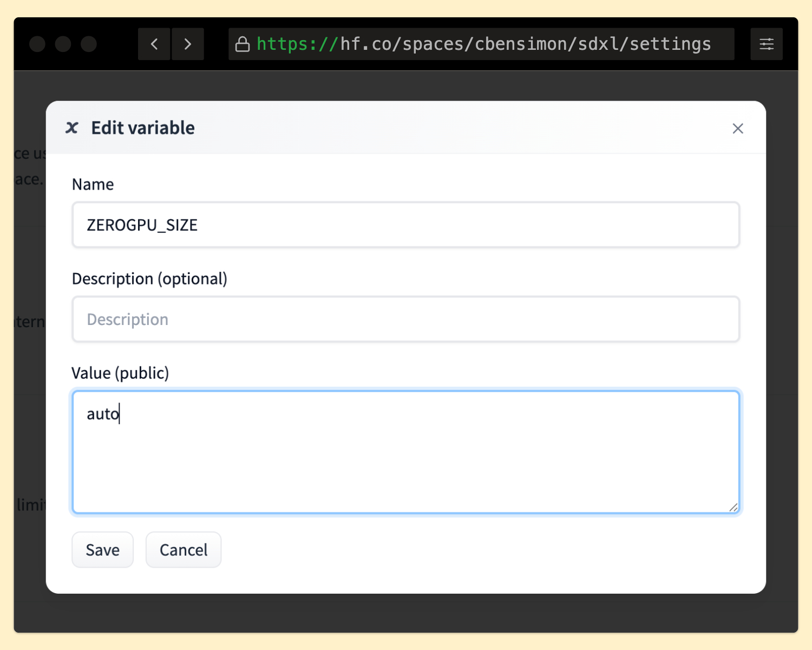Cancel editing the variable
This screenshot has width=812, height=650.
[x=184, y=550]
